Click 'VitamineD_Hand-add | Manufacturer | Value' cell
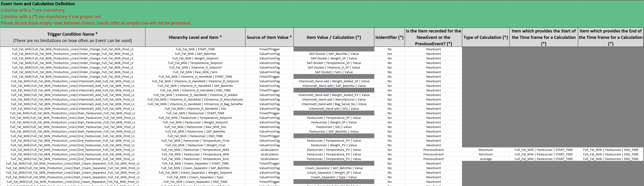Viewport: 644px width, 186px height. 334,100
